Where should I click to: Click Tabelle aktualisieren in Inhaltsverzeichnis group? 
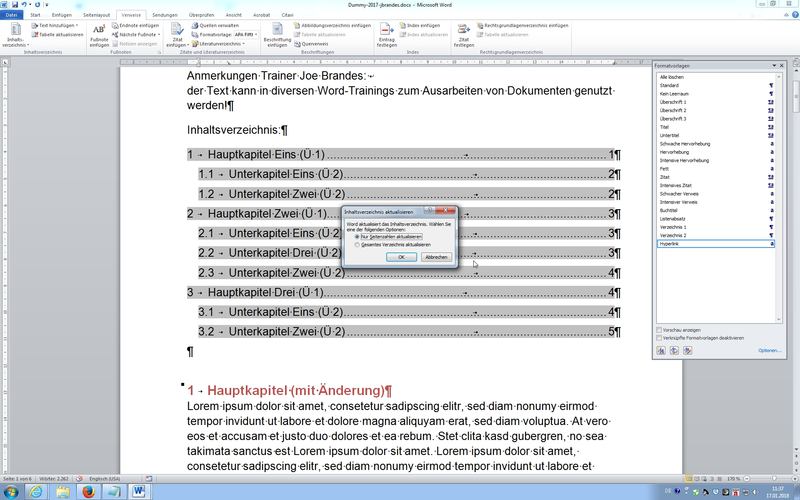[58, 35]
